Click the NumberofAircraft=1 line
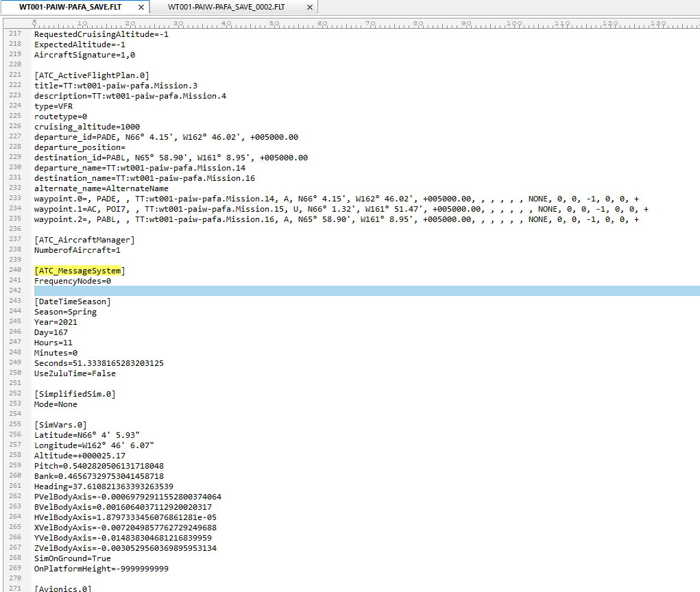The image size is (700, 592). (x=77, y=250)
